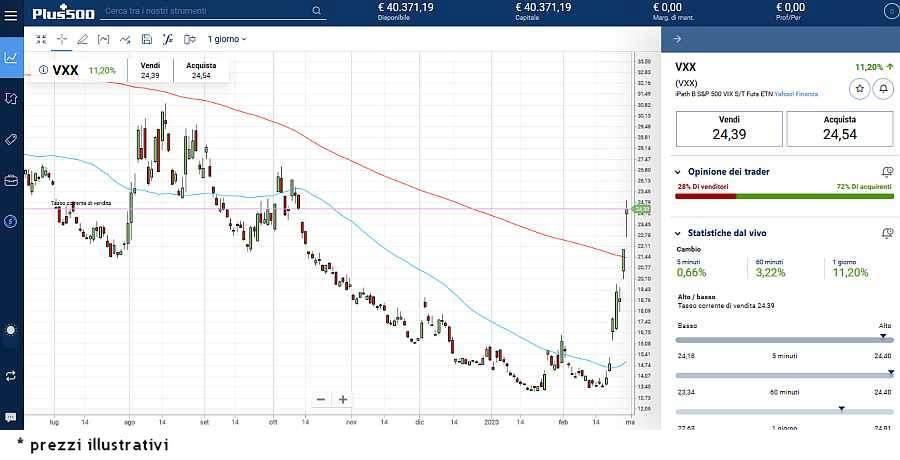
Task: Collapse the 'Opinione dei trader' section
Action: click(679, 172)
